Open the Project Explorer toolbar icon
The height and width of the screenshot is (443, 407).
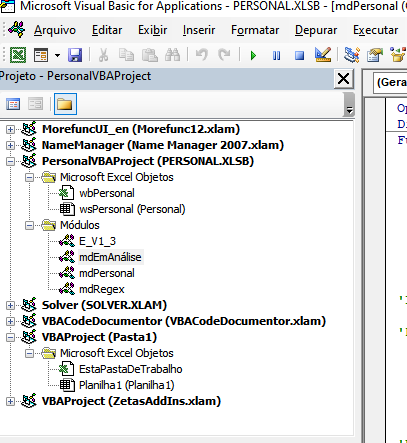351,55
